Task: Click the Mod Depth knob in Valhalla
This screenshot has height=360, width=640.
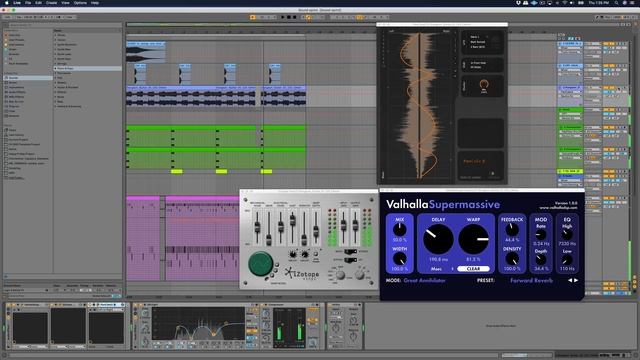Action: pyautogui.click(x=541, y=260)
